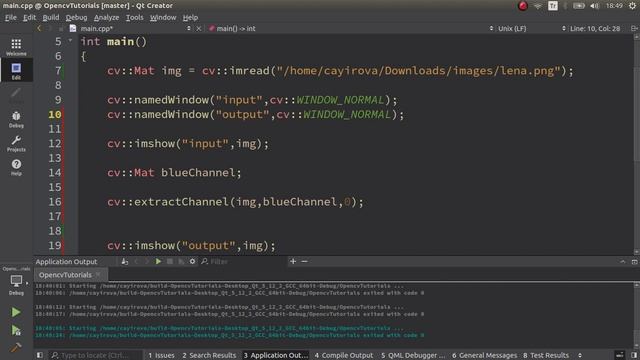The height and width of the screenshot is (360, 640).
Task: Open the battery indicator
Action: (x=579, y=6)
